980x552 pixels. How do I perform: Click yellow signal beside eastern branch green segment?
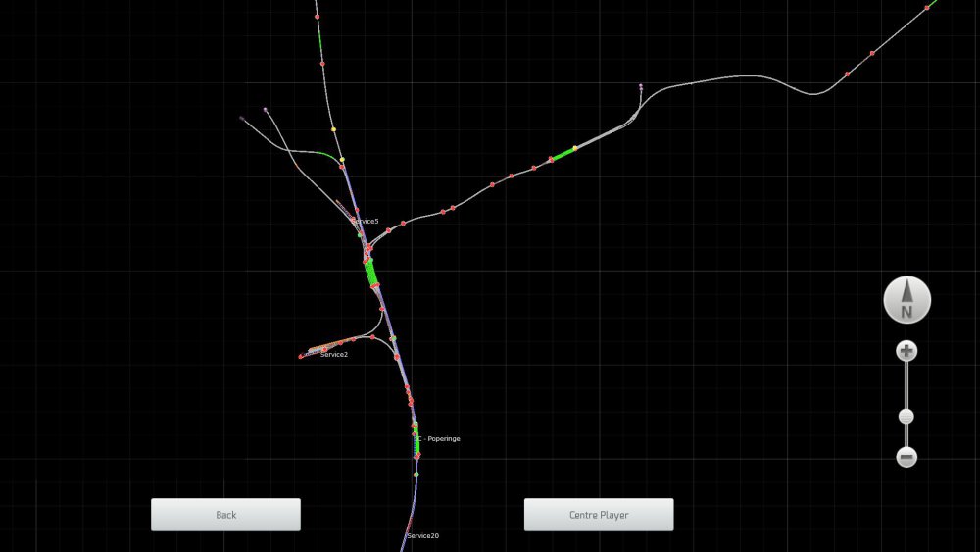pyautogui.click(x=575, y=148)
